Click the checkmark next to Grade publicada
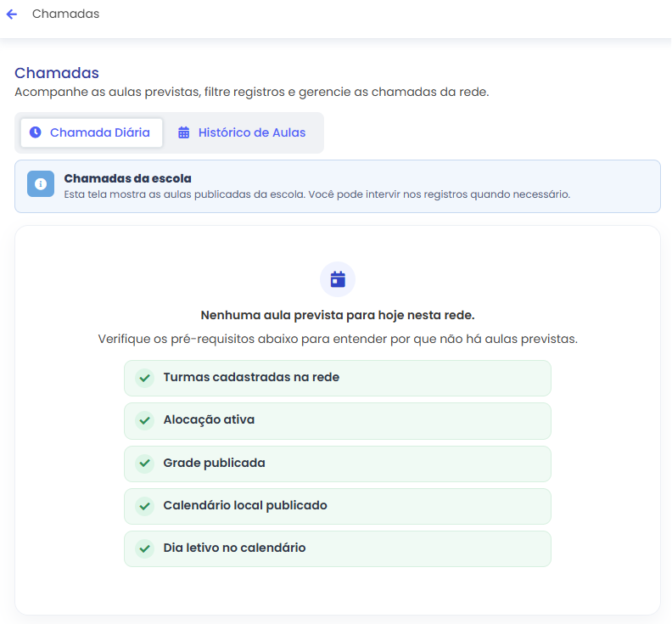The height and width of the screenshot is (624, 672). click(x=145, y=464)
